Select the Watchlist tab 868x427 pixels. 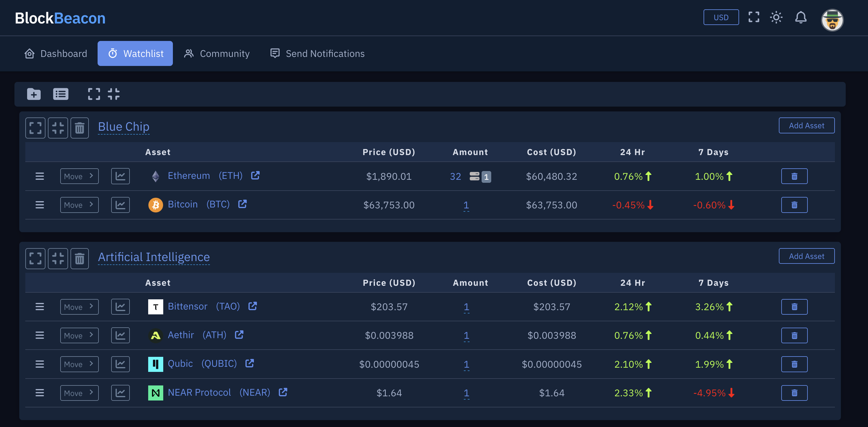click(135, 54)
